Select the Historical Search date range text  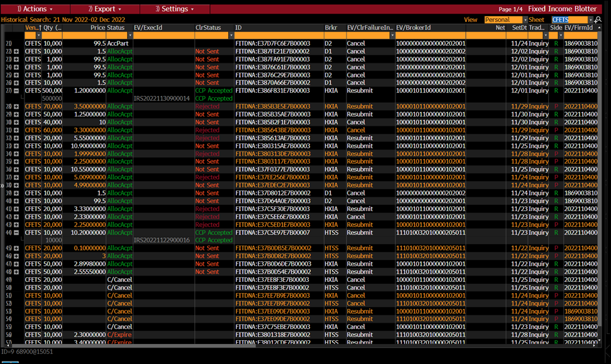(89, 19)
